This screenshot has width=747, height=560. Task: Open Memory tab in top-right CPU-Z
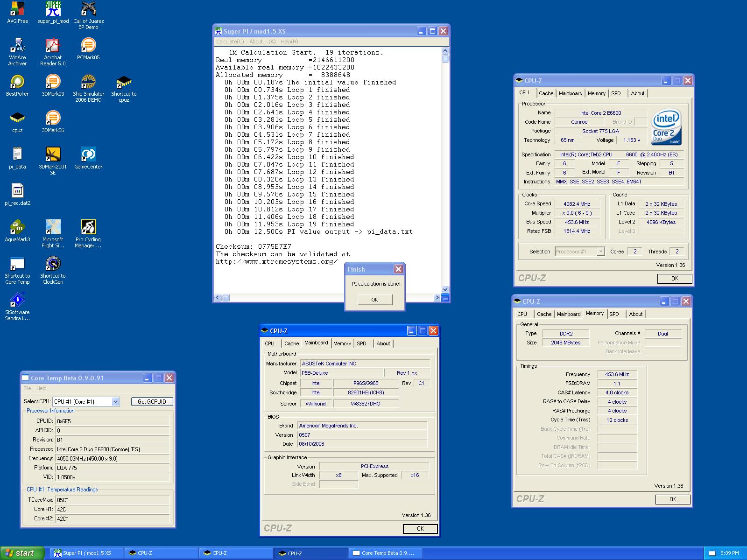coord(597,93)
